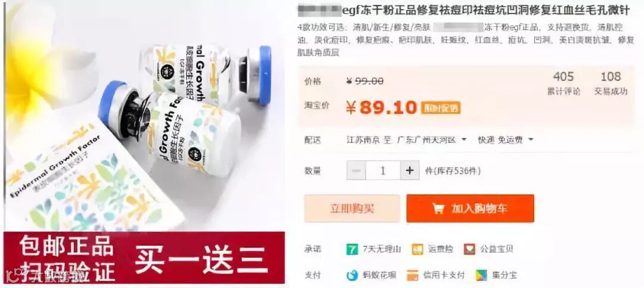The image size is (644, 288).
Task: Decrease quantity with the minus button
Action: click(356, 171)
